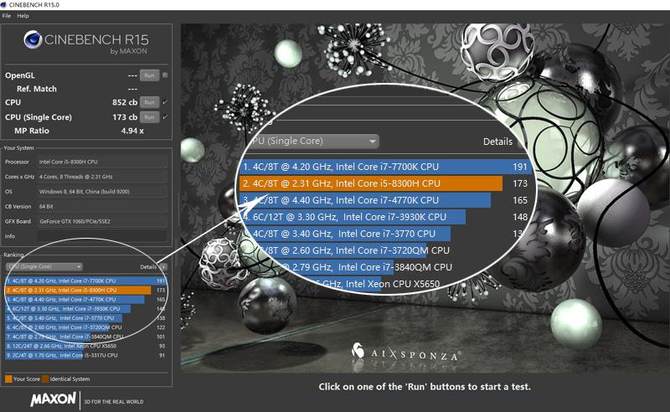Click the 852 cb CPU score value
This screenshot has height=412, width=670.
[x=125, y=103]
